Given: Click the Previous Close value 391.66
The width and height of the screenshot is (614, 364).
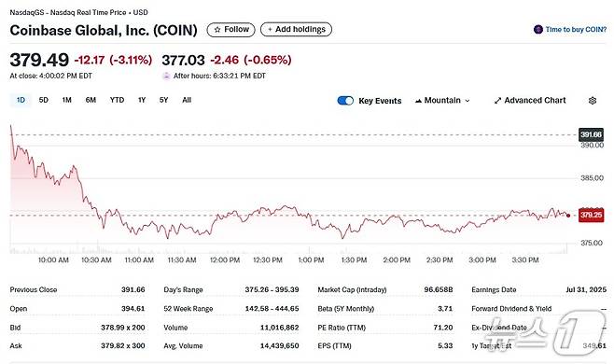Looking at the screenshot, I should [x=133, y=290].
